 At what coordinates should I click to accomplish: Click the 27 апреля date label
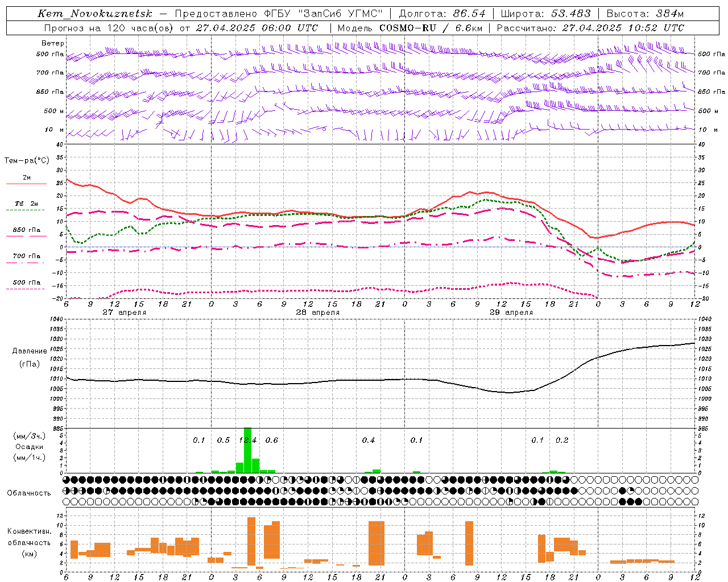[x=124, y=313]
